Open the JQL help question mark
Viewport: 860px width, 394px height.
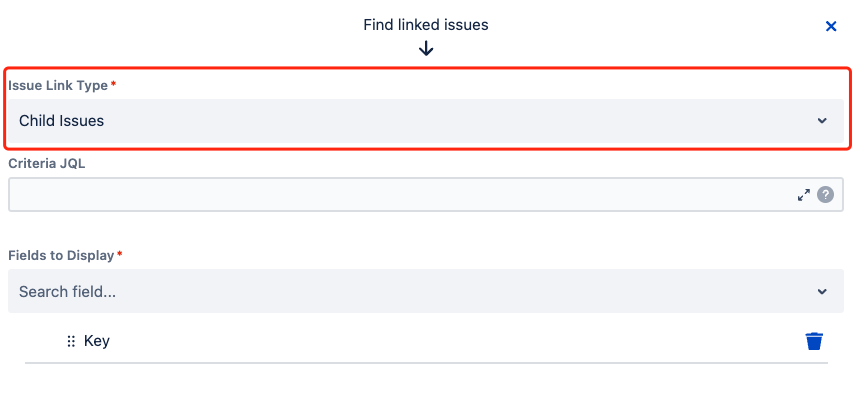pyautogui.click(x=825, y=195)
